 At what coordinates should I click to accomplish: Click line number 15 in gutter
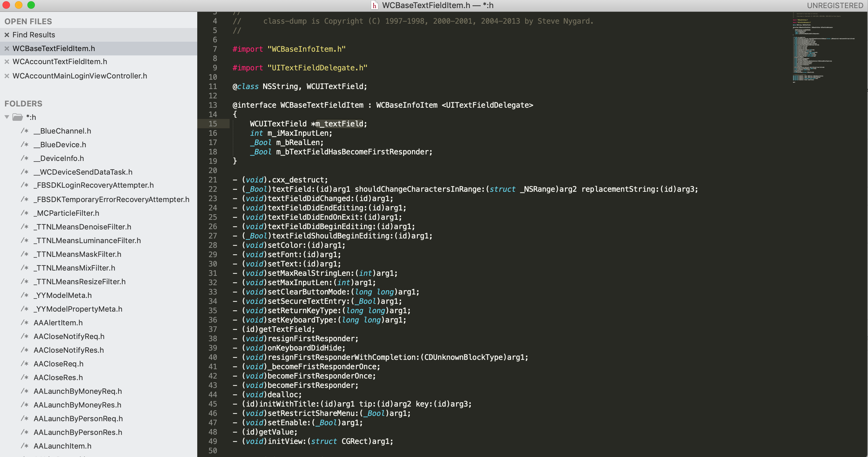[212, 124]
